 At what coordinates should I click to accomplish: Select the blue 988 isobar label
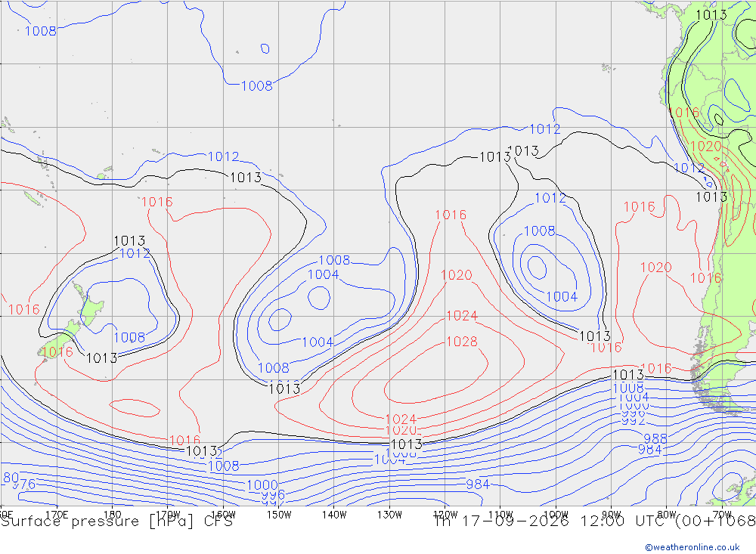[x=655, y=439]
